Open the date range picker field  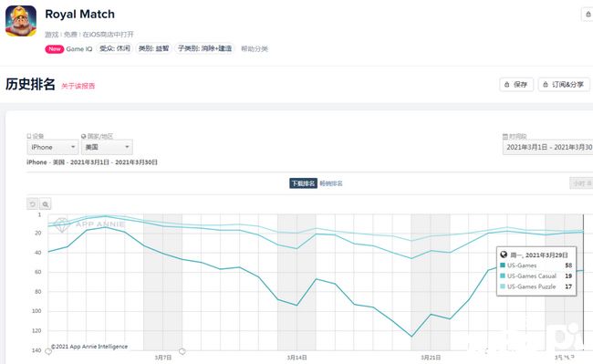coord(547,148)
